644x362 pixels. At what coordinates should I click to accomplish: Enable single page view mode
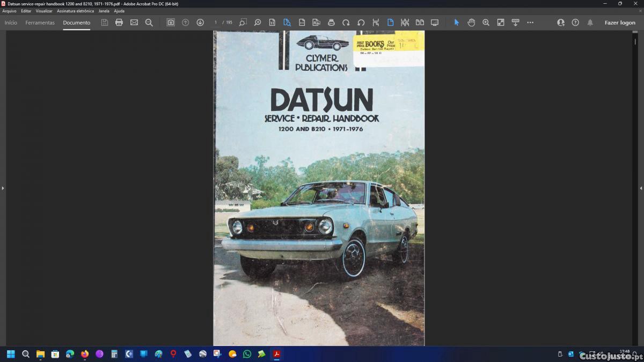click(x=390, y=23)
